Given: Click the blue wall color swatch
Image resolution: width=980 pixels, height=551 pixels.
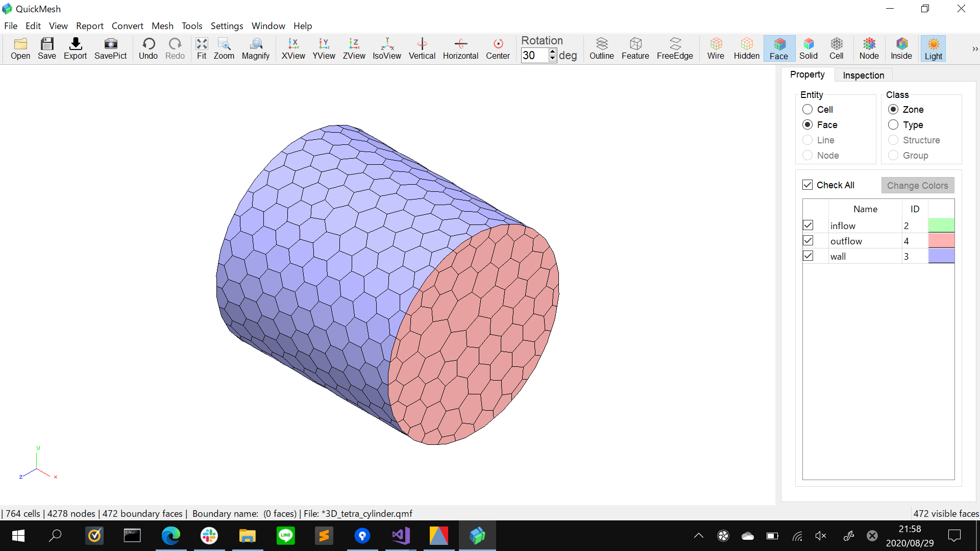Looking at the screenshot, I should coord(941,256).
